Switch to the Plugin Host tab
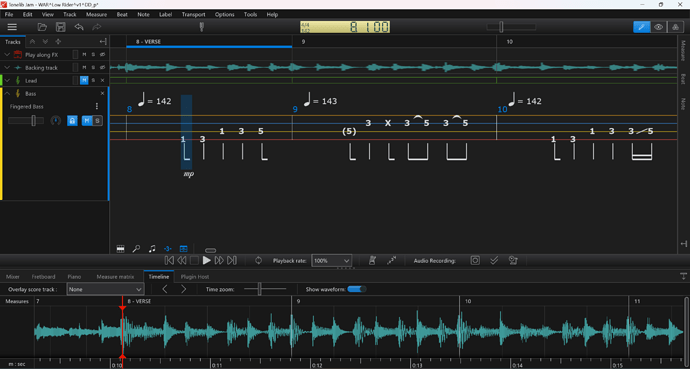 click(195, 277)
